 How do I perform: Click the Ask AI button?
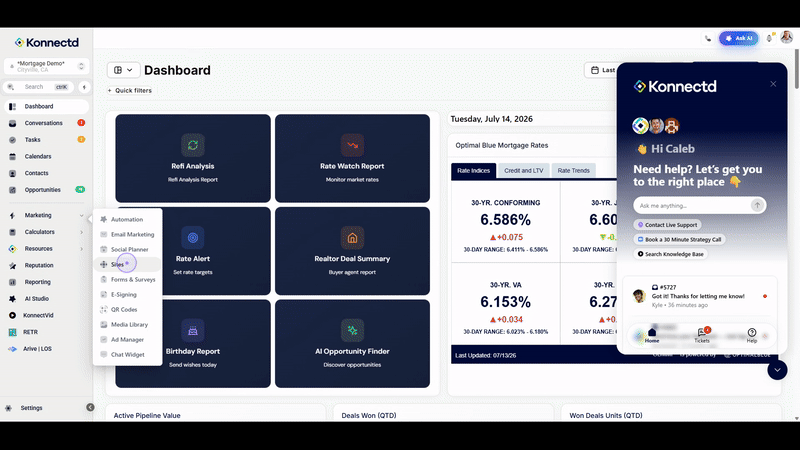click(738, 38)
